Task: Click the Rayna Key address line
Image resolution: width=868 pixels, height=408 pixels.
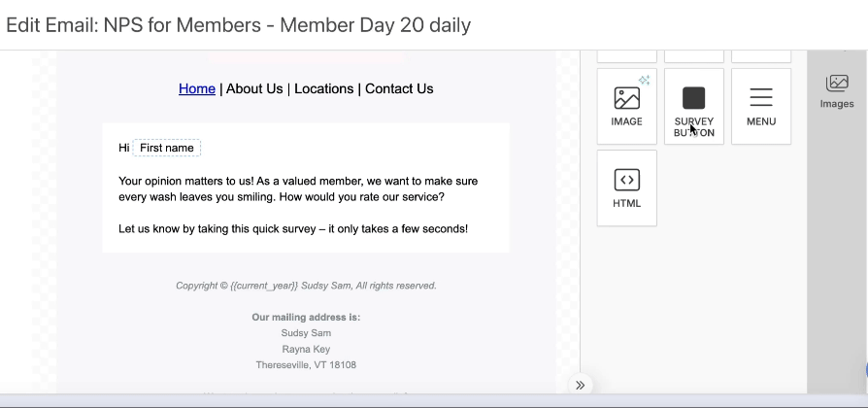Action: pos(306,349)
